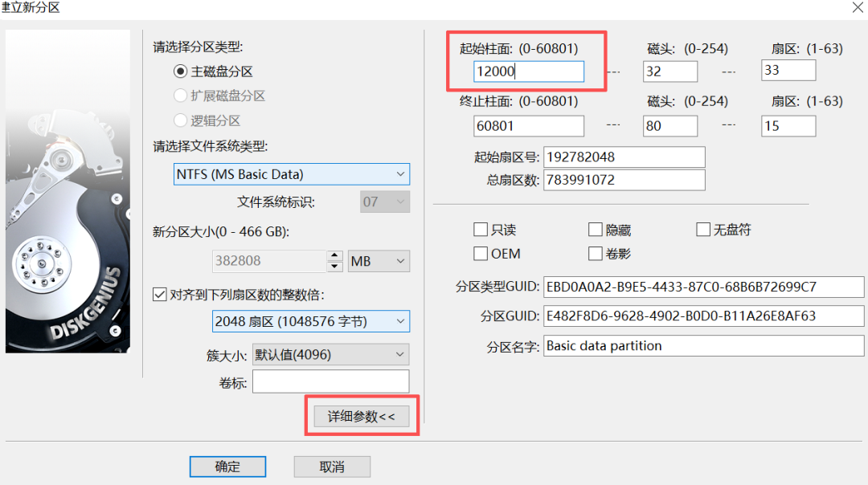This screenshot has width=868, height=485.
Task: Tick the 隐藏 checkbox
Action: pos(596,230)
